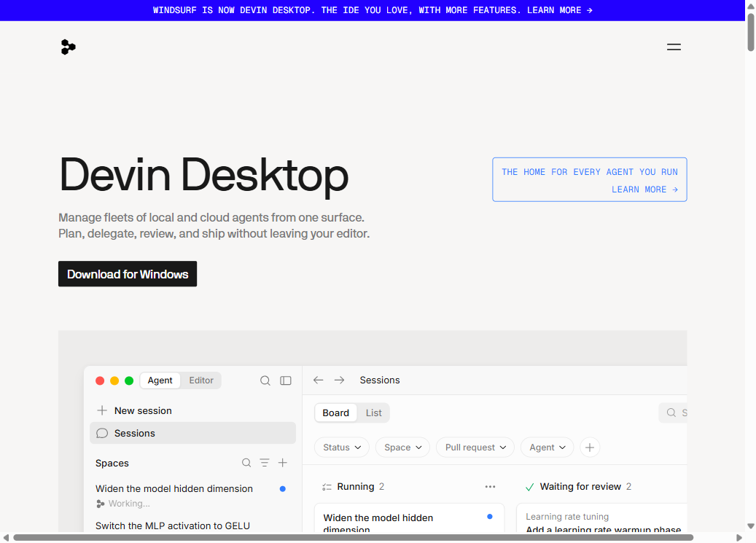Add a filter with the round plus button
The image size is (756, 543).
pyautogui.click(x=590, y=448)
